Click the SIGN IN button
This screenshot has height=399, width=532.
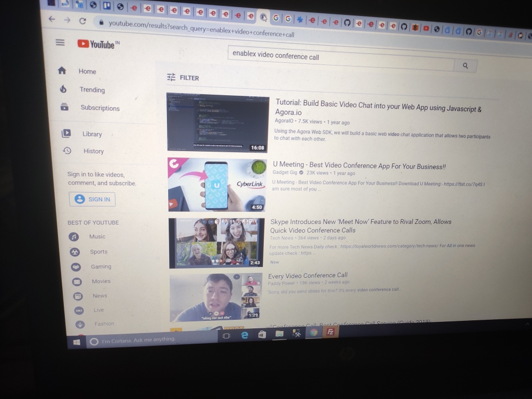pyautogui.click(x=93, y=199)
